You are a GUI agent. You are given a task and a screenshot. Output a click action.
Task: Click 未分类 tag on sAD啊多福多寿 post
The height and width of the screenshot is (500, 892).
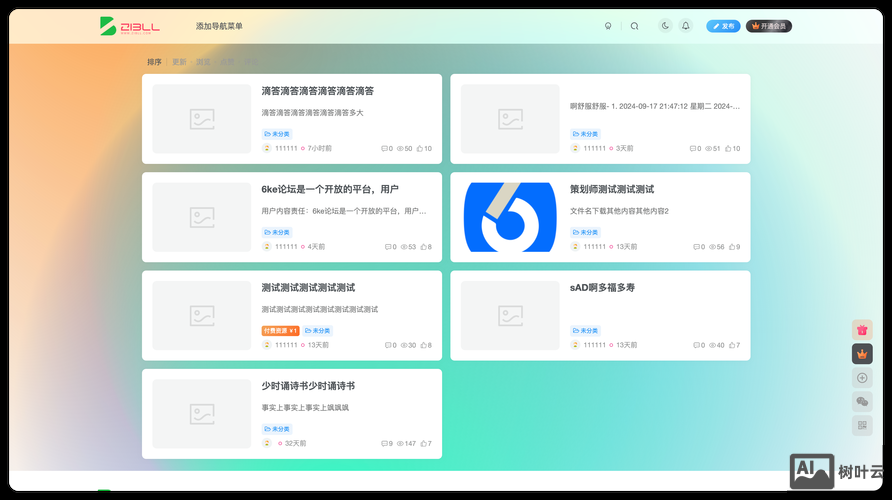585,330
